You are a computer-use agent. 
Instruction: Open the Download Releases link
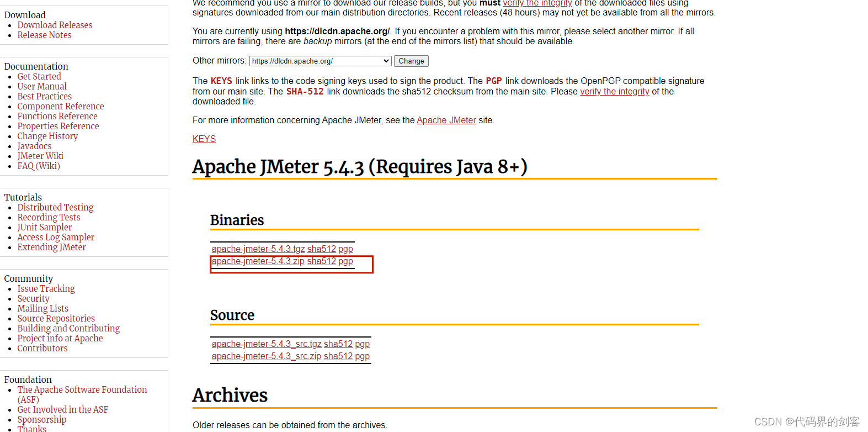coord(55,25)
